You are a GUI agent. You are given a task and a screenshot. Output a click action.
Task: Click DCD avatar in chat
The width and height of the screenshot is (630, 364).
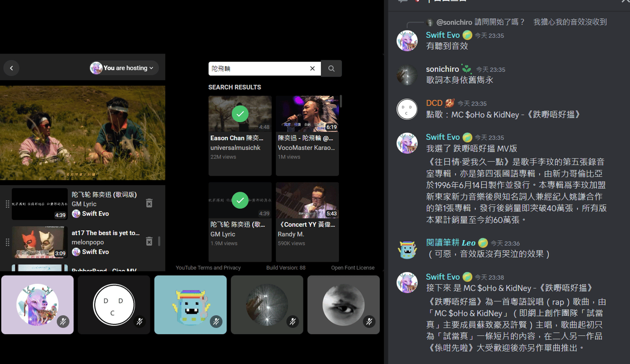[x=407, y=109]
